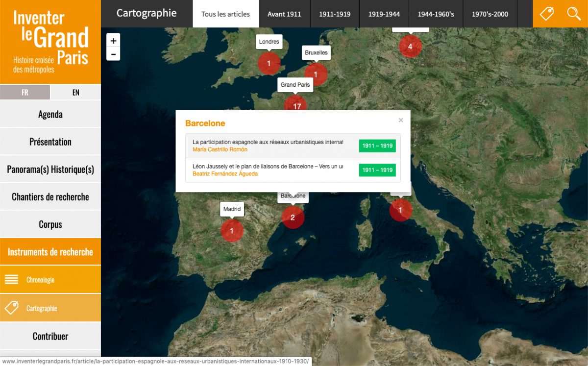Open the search magnifier icon
Viewport: 588px width, 366px height.
pyautogui.click(x=574, y=14)
